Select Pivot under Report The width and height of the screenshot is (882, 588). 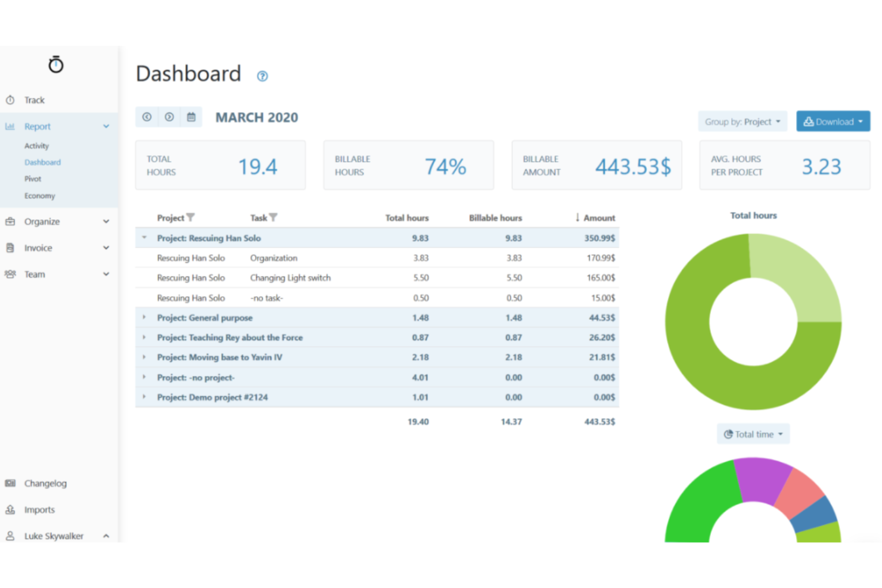click(x=33, y=179)
